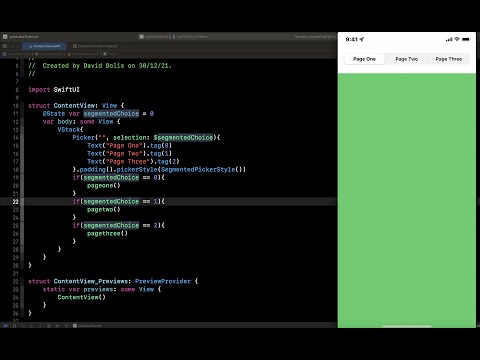Click the 'pagethree()' call in code

click(x=107, y=234)
